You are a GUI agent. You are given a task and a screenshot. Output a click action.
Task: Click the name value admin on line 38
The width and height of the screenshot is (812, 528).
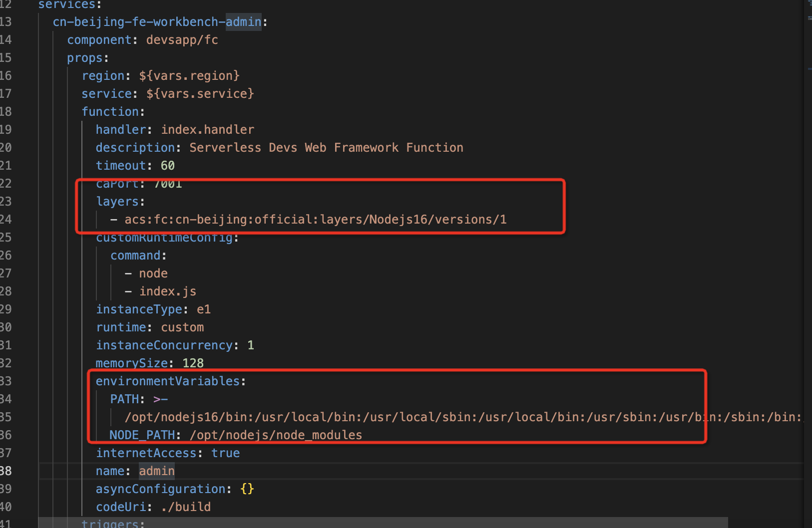(x=156, y=471)
